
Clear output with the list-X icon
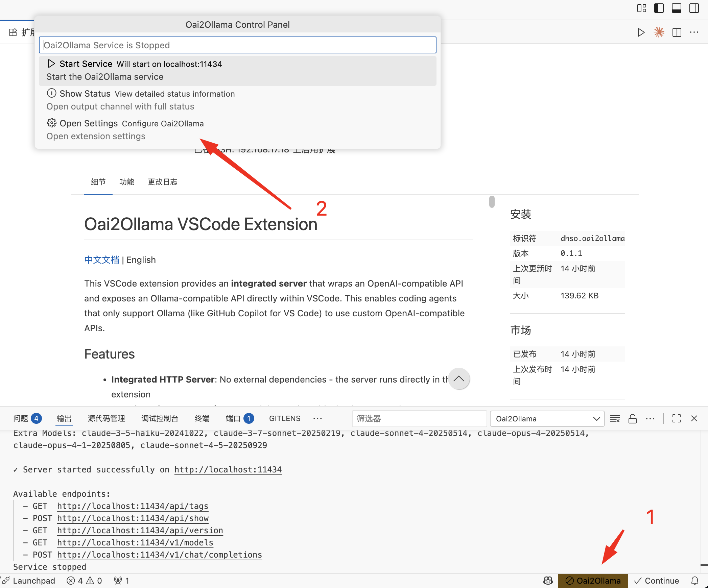pos(615,419)
